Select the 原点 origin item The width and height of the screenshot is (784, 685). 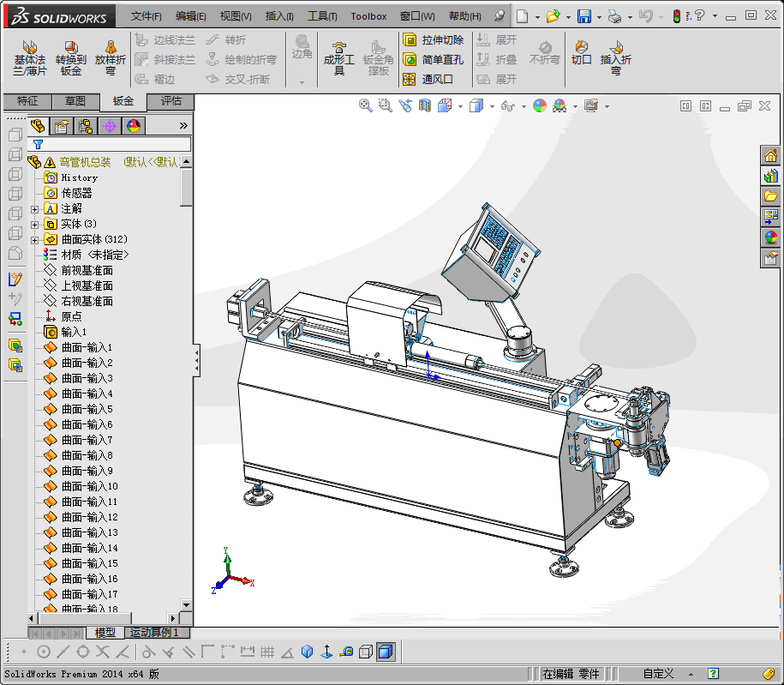[71, 316]
